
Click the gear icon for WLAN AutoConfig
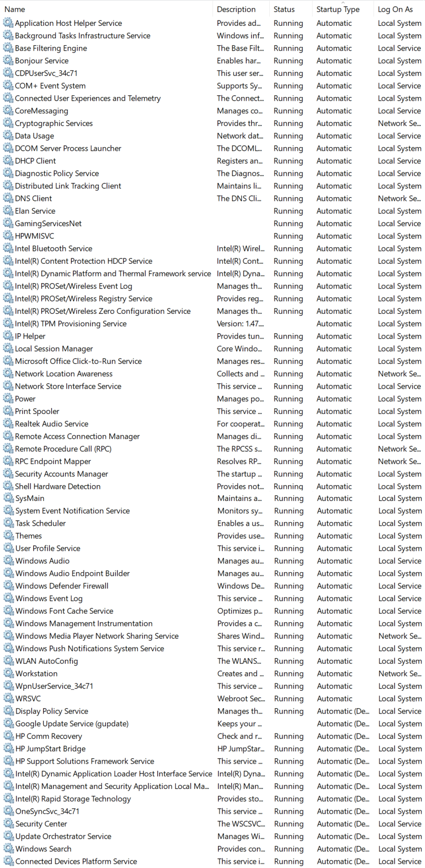(x=8, y=661)
